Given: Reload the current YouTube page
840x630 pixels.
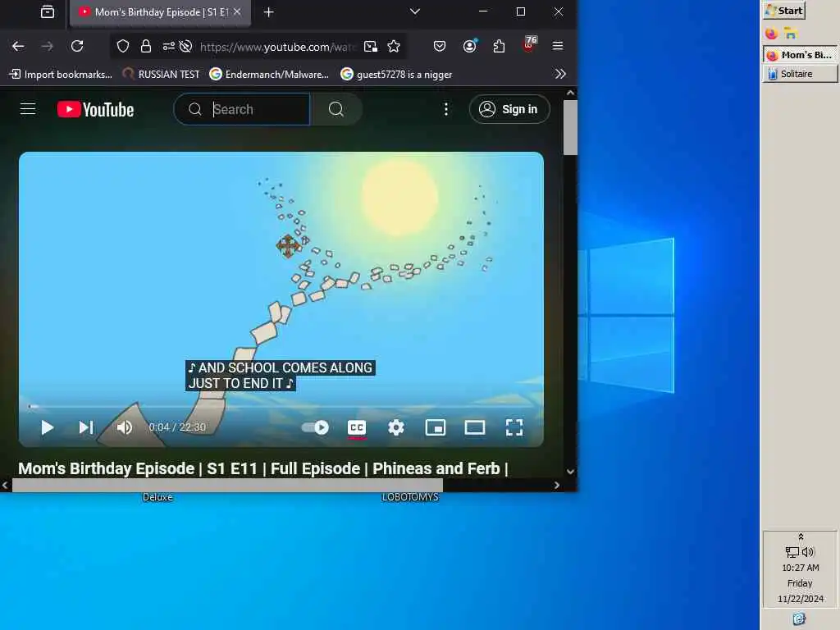Looking at the screenshot, I should click(77, 47).
